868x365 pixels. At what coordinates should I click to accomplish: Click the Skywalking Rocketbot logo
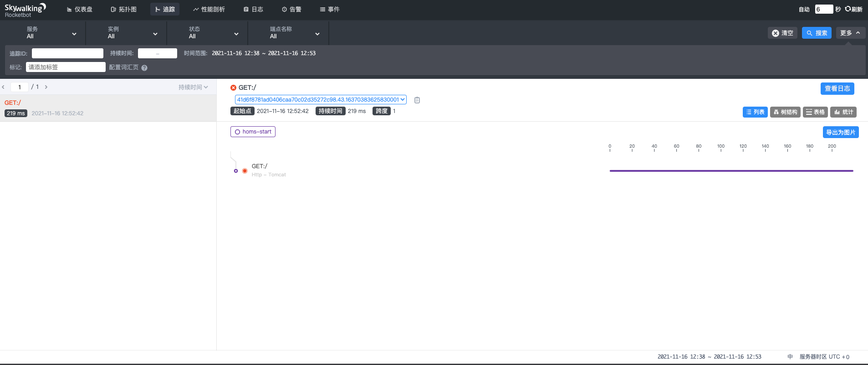coord(25,10)
